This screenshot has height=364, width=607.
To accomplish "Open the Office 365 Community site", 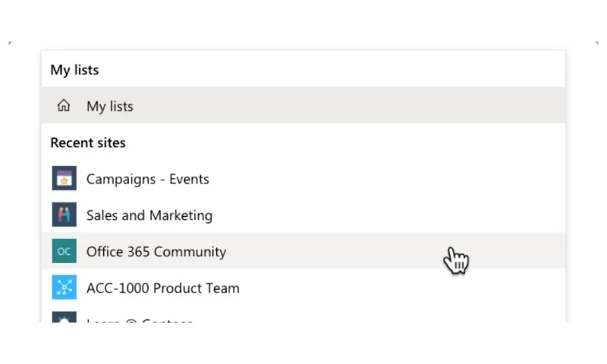I will coord(156,252).
